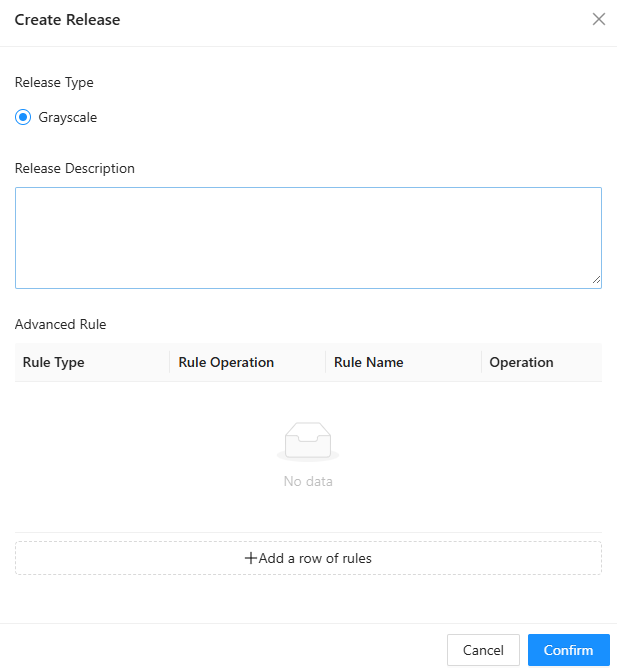Click the No data text
Viewport: 617px width, 672px height.
click(x=308, y=481)
